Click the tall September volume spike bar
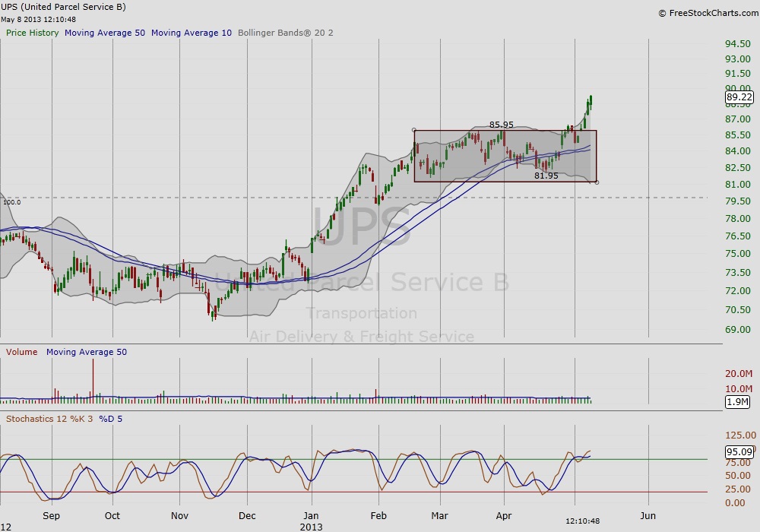Image resolution: width=760 pixels, height=532 pixels. coord(93,381)
